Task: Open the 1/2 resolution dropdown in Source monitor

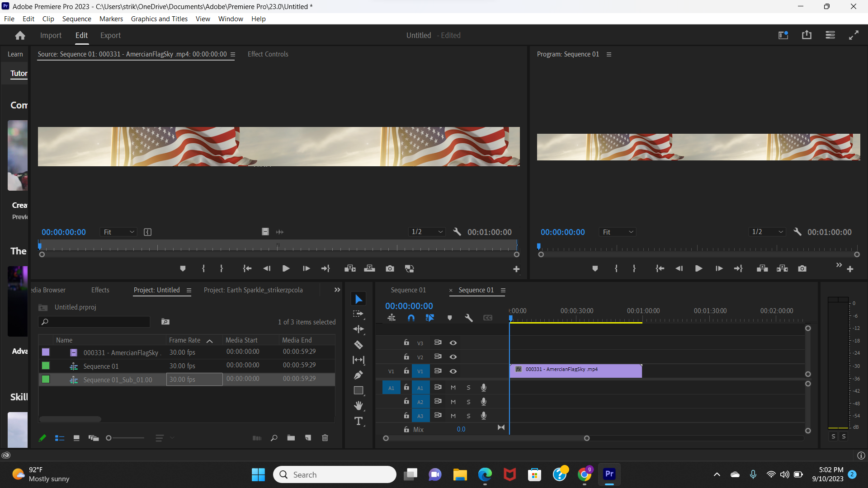Action: click(425, 232)
